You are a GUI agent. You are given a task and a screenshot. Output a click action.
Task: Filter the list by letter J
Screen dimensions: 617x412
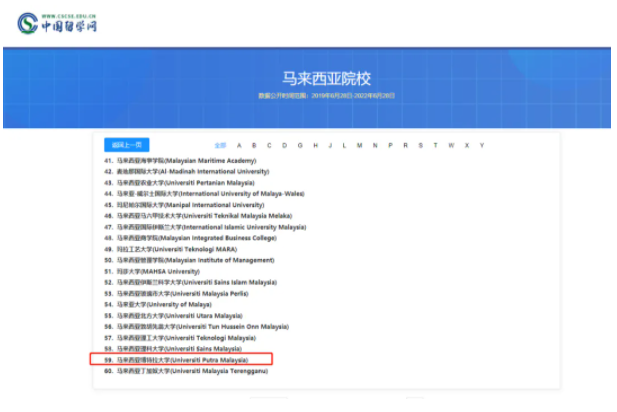click(330, 145)
